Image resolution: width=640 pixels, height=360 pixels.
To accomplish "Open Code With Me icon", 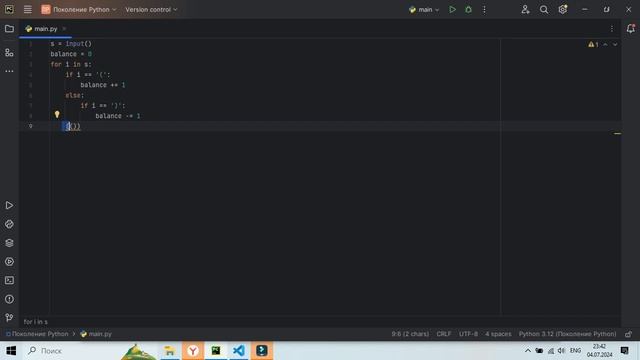I will 525,9.
